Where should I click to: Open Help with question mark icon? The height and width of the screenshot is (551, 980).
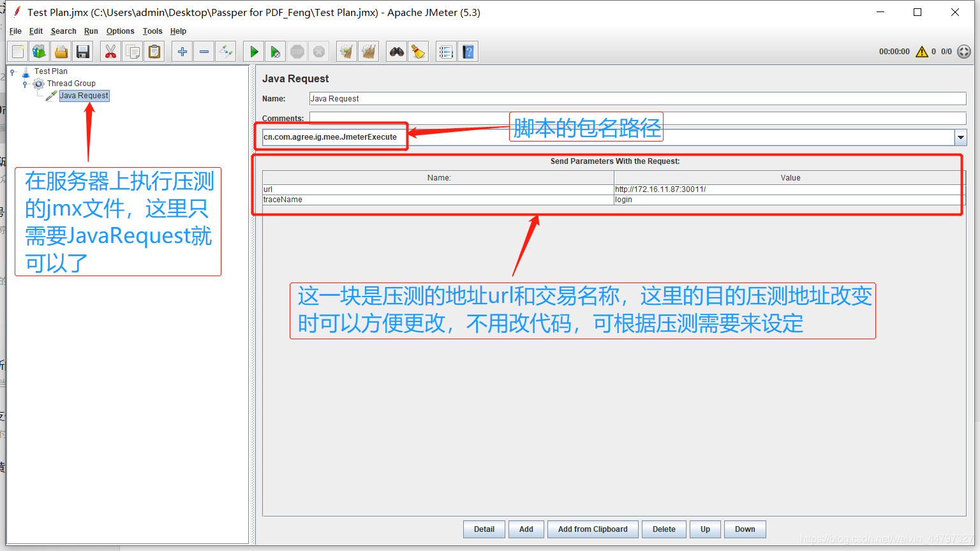468,52
